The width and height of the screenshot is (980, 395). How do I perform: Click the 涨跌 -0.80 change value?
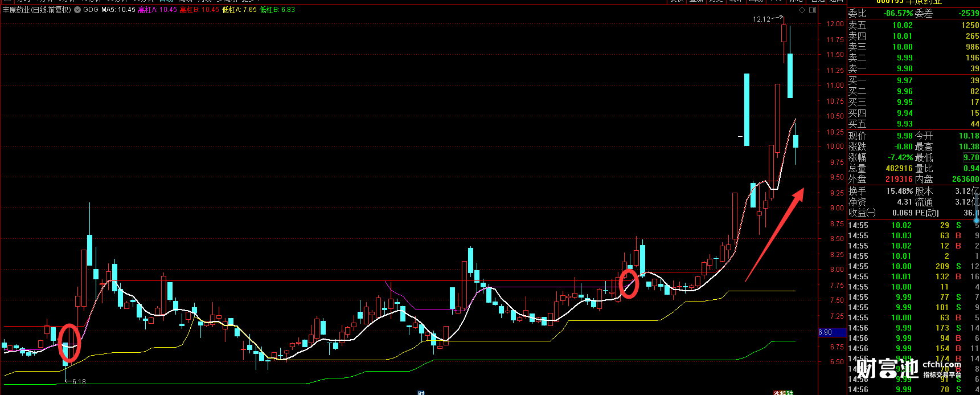point(903,146)
